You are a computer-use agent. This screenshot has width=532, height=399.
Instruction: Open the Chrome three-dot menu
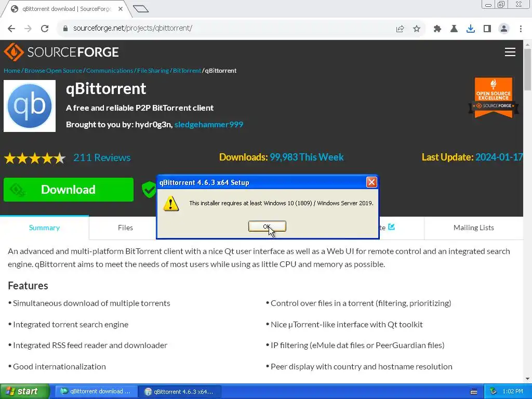pyautogui.click(x=521, y=29)
